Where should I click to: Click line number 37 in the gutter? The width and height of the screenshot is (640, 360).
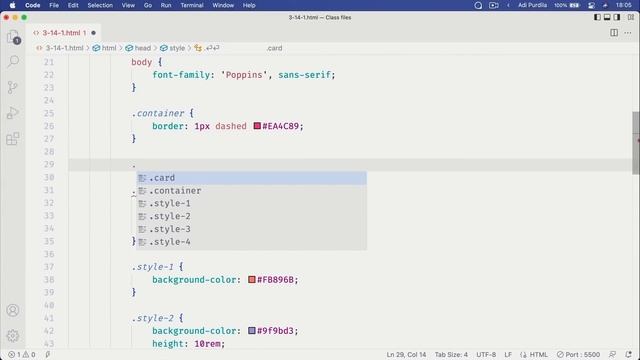pos(49,267)
